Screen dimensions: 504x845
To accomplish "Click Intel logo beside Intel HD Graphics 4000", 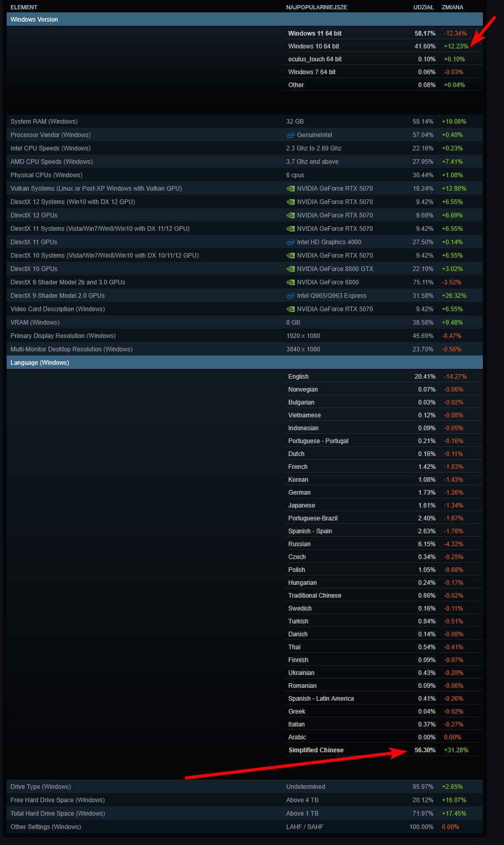I will (291, 242).
